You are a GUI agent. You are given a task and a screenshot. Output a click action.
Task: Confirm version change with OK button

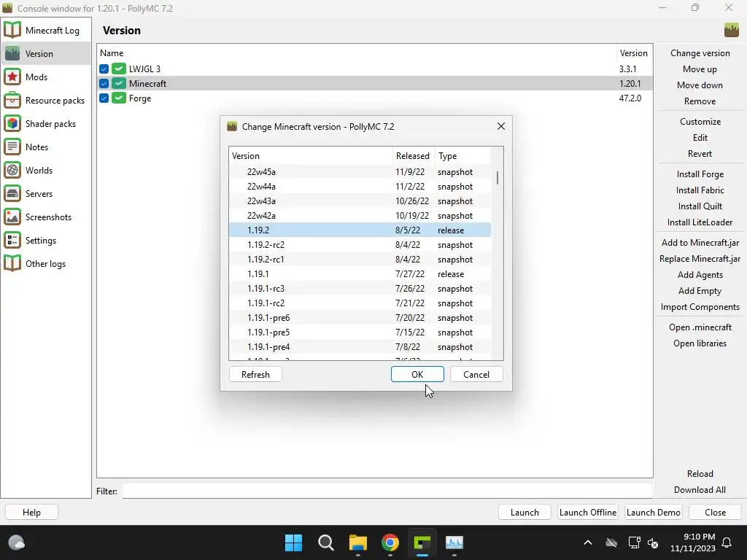pos(417,374)
